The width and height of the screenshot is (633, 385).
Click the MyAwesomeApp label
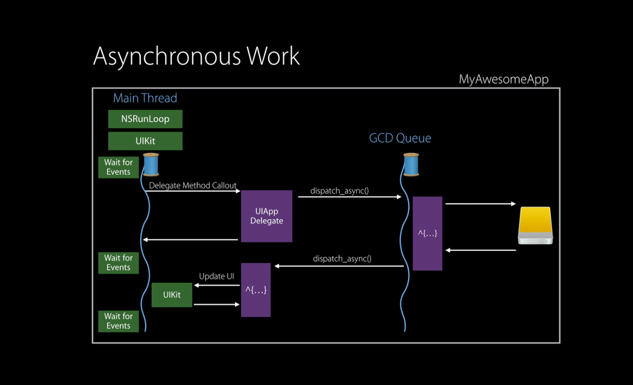pos(503,80)
